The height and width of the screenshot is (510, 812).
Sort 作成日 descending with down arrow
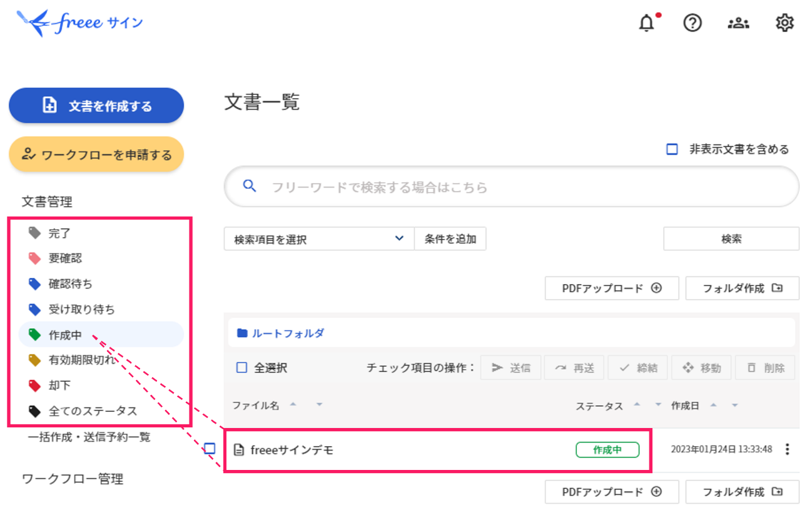[x=735, y=405]
